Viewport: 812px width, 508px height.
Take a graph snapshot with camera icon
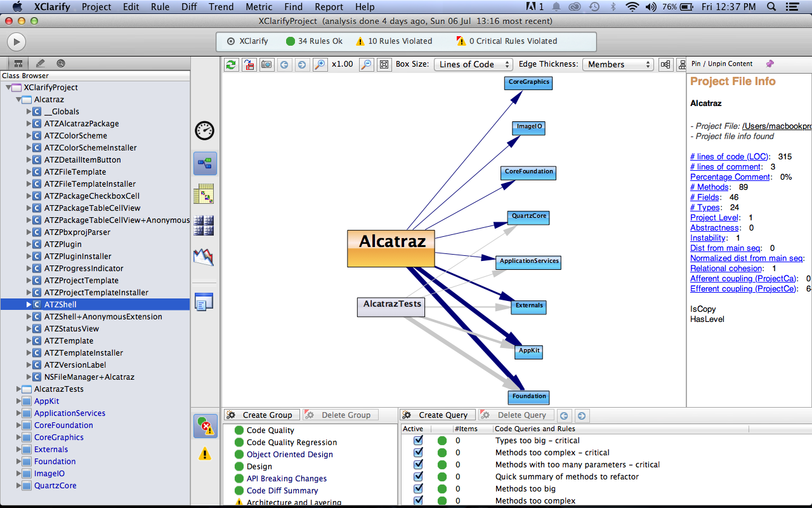(x=266, y=64)
